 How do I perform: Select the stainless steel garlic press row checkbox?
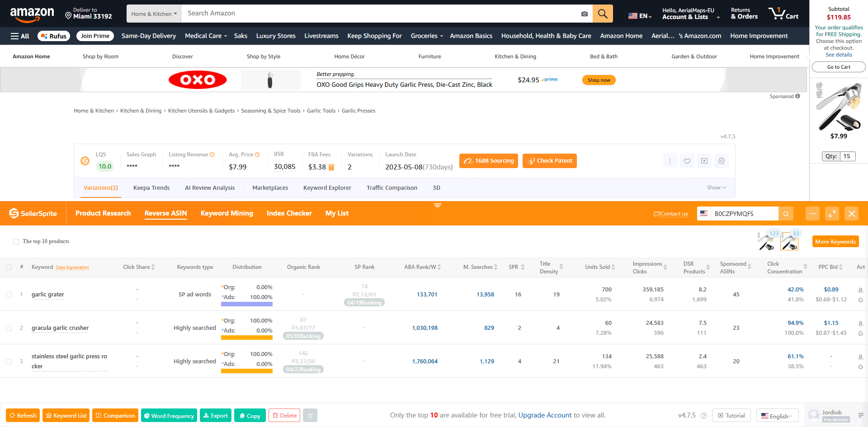[9, 361]
